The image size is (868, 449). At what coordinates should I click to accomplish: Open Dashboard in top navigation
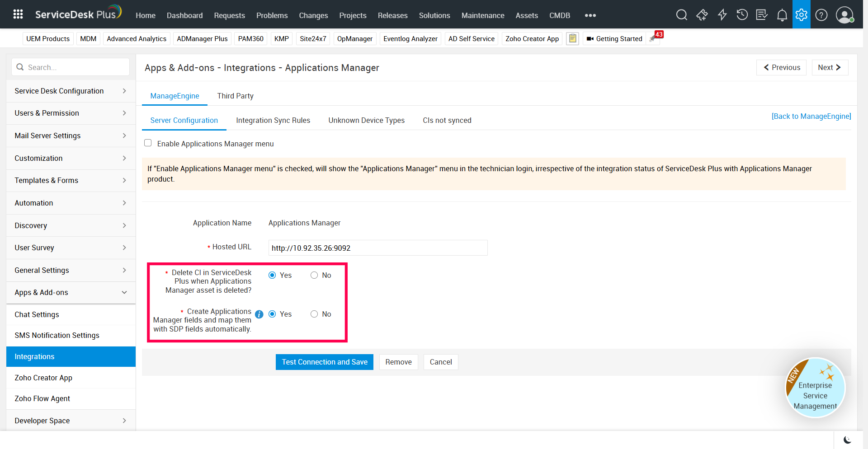184,15
